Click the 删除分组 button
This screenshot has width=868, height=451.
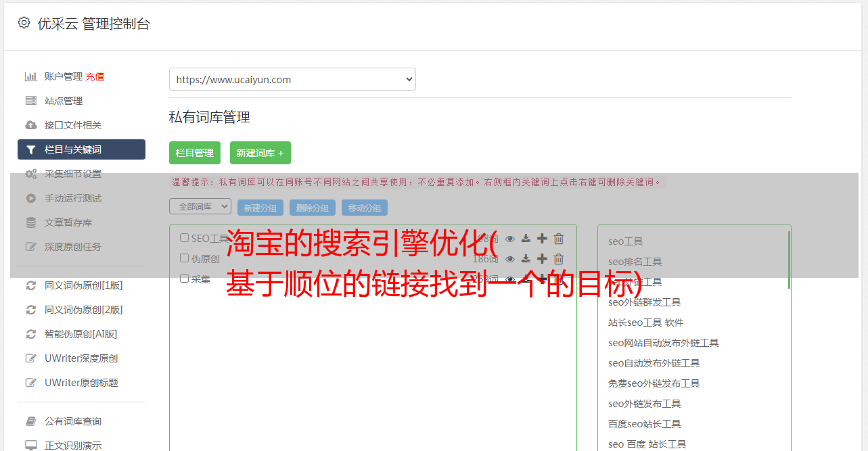313,208
